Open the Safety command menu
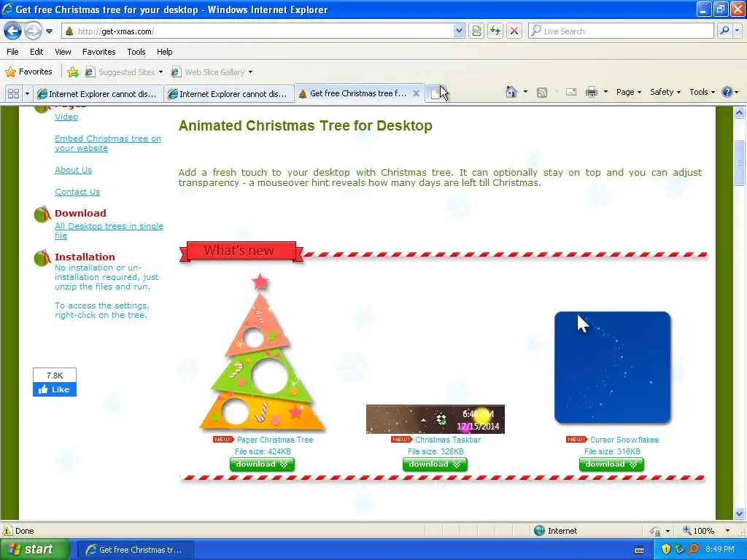The width and height of the screenshot is (747, 560). (665, 92)
